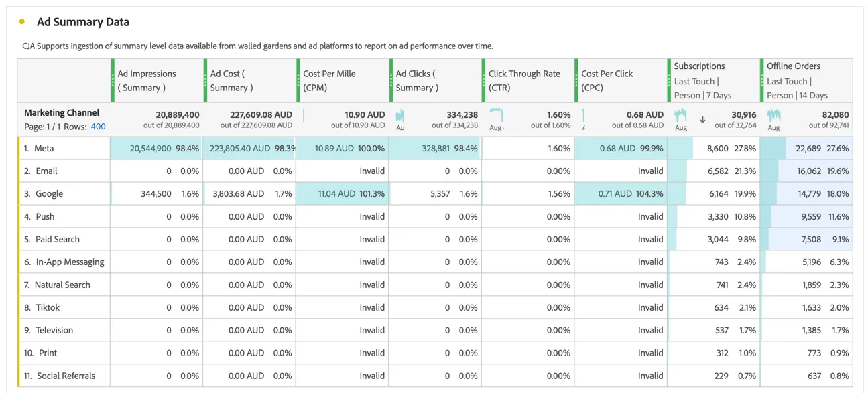868x393 pixels.
Task: Select the Click Through Rate (CTR) column header
Action: [x=528, y=80]
